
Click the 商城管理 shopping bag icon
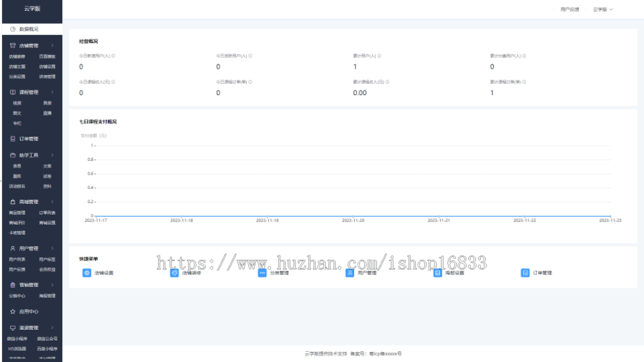[13, 202]
